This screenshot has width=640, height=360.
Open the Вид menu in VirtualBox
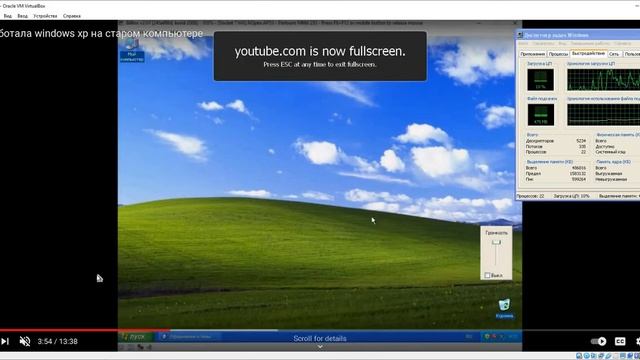tap(7, 16)
